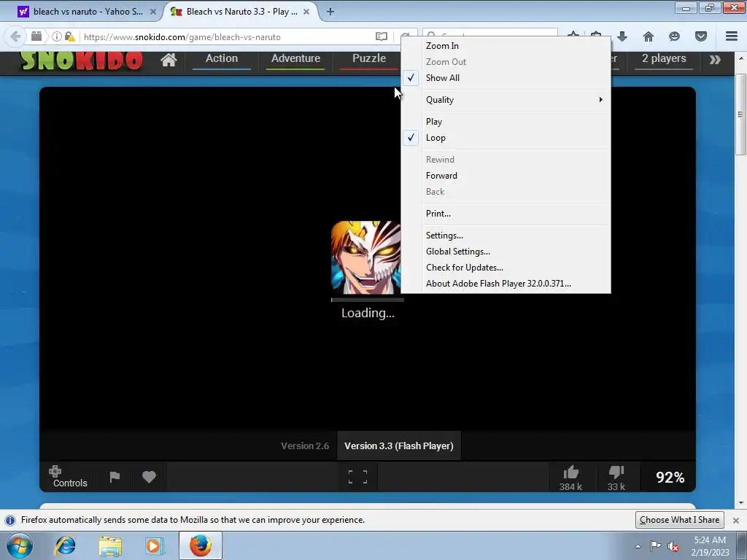Viewport: 747px width, 560px height.
Task: Open Global Settings... entry
Action: click(506, 252)
